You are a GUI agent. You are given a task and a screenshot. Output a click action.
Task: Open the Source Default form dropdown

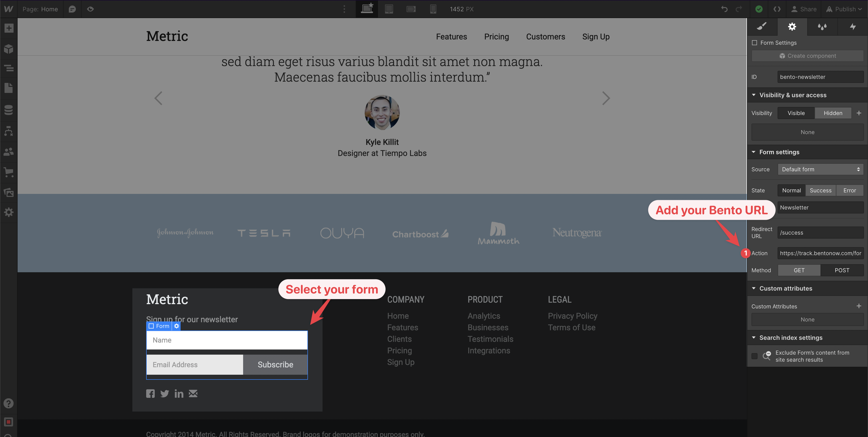pos(820,170)
